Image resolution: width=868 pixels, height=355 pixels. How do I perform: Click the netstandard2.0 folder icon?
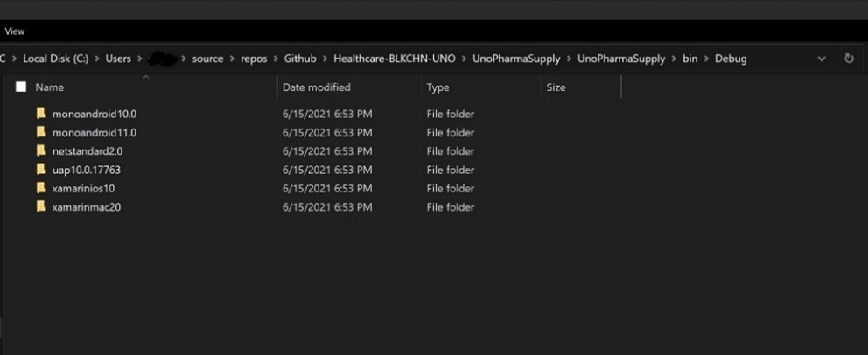pos(40,151)
